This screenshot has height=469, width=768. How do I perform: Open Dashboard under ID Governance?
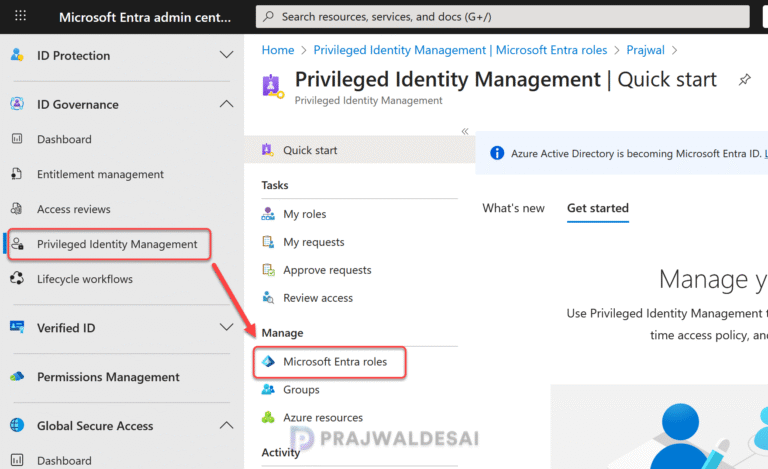click(x=64, y=139)
